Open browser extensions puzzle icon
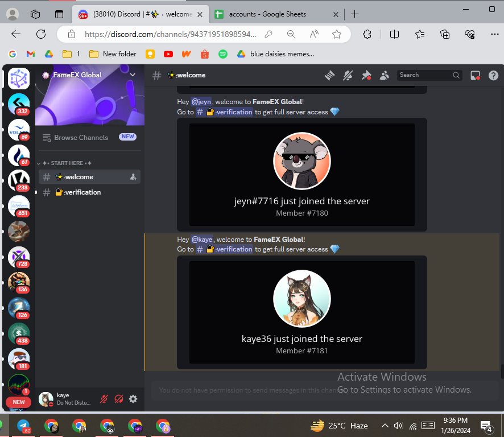Screen dimensions: 504x437 tap(367, 34)
